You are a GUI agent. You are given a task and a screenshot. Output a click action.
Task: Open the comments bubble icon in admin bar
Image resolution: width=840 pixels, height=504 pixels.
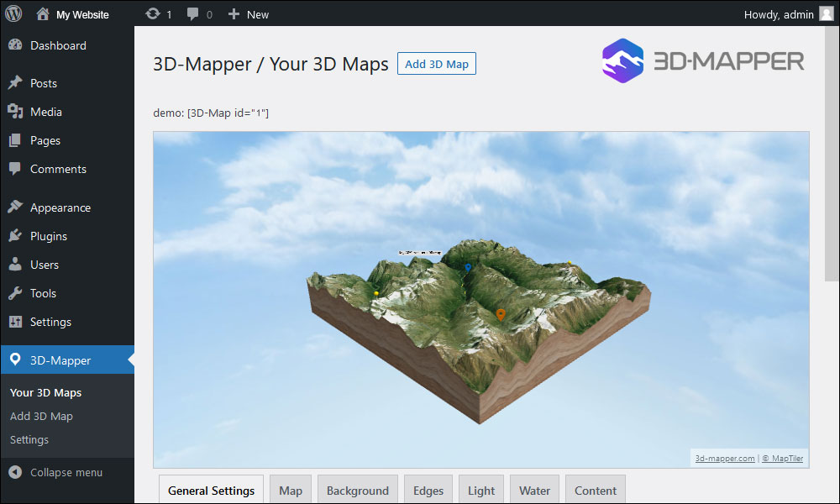pos(192,14)
